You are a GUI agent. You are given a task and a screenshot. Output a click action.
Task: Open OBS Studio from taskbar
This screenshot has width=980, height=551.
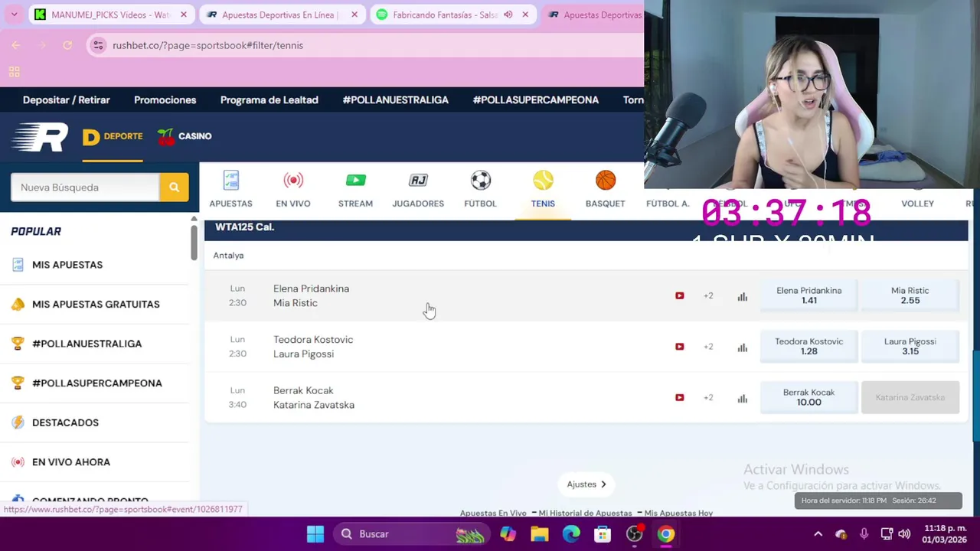(635, 534)
